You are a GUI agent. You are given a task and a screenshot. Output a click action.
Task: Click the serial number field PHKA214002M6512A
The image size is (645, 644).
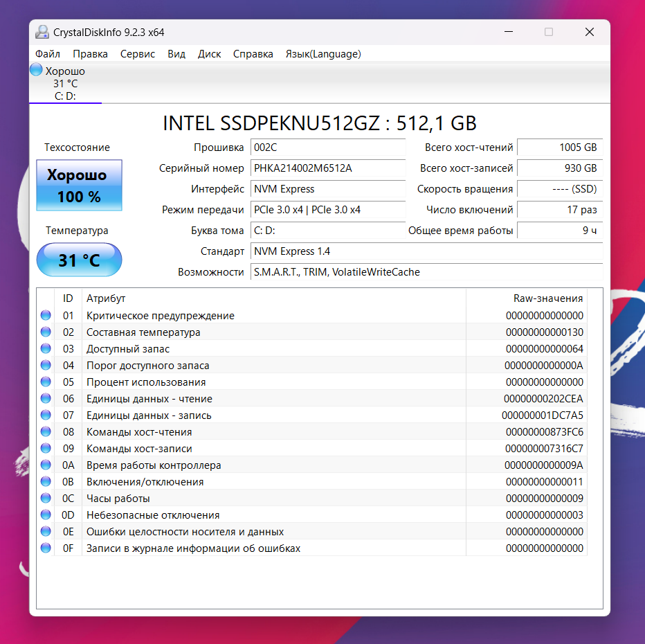click(x=327, y=168)
